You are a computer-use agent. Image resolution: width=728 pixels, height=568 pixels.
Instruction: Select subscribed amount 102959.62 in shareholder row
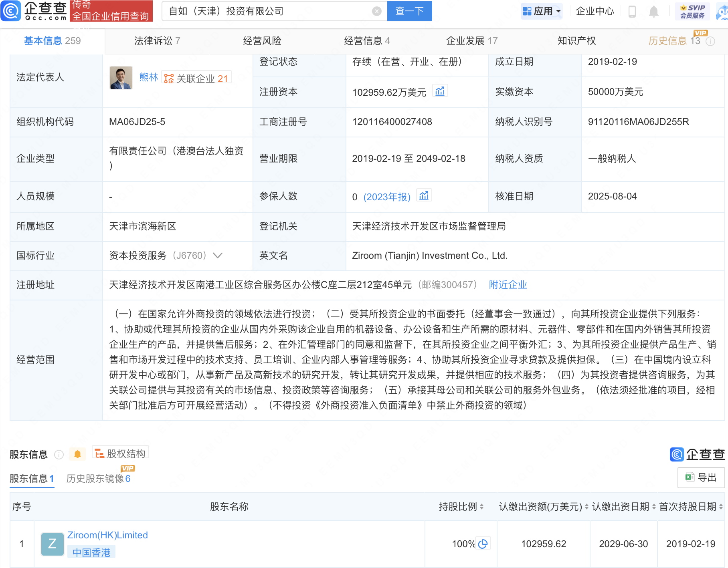[x=544, y=544]
